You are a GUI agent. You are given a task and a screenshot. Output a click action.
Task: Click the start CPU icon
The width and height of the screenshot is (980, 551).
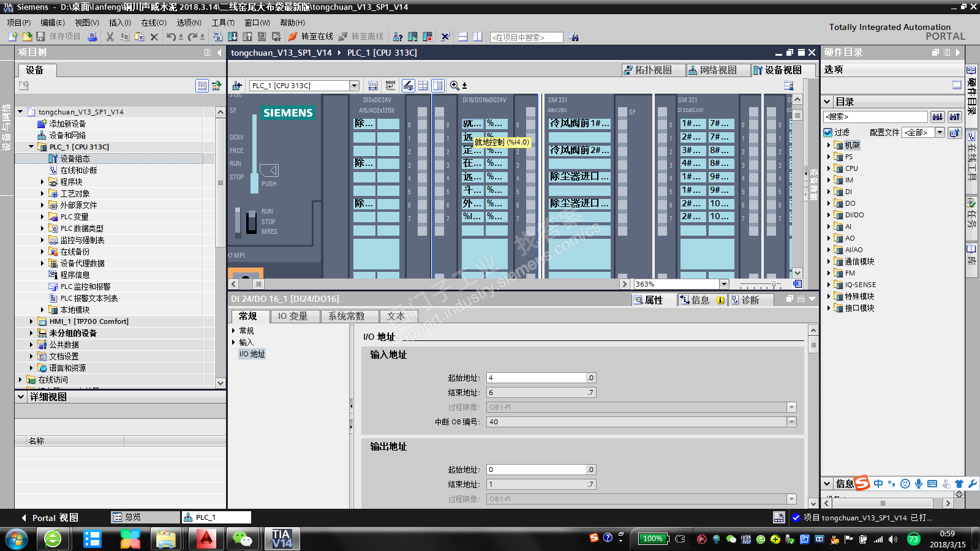point(413,37)
